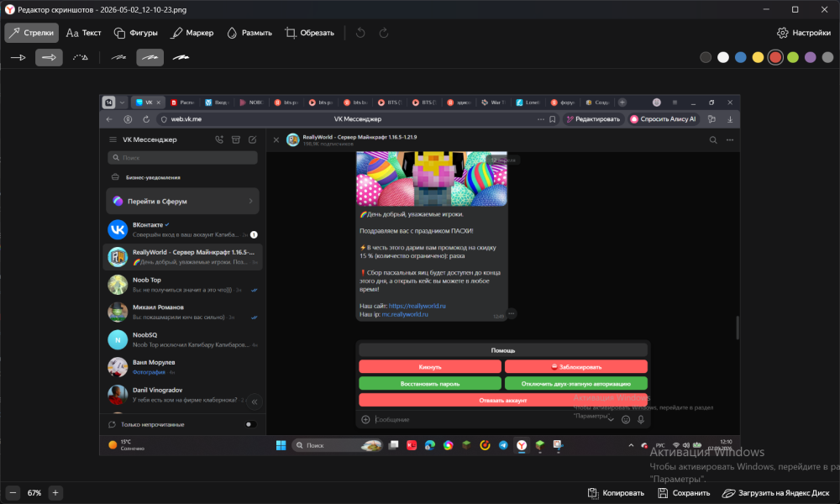
Task: Click the Бизнес-уведомления row
Action: coord(182,177)
